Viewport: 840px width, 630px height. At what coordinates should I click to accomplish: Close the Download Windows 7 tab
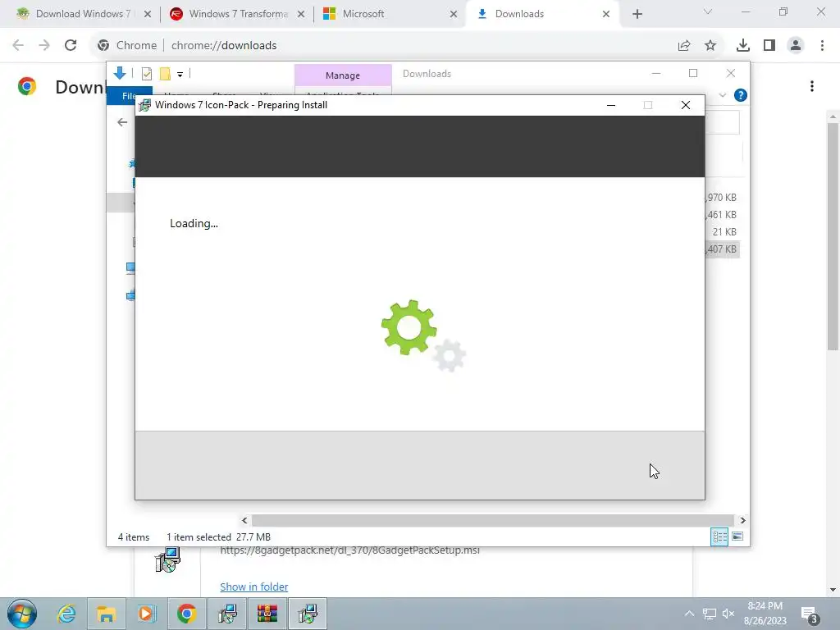(148, 14)
